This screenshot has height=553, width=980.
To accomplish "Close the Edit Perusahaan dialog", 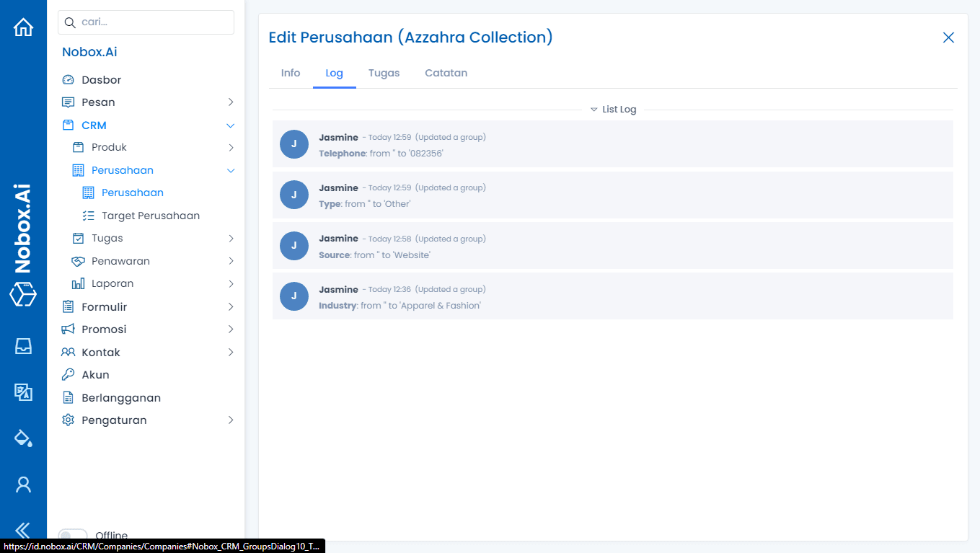I will [x=948, y=37].
